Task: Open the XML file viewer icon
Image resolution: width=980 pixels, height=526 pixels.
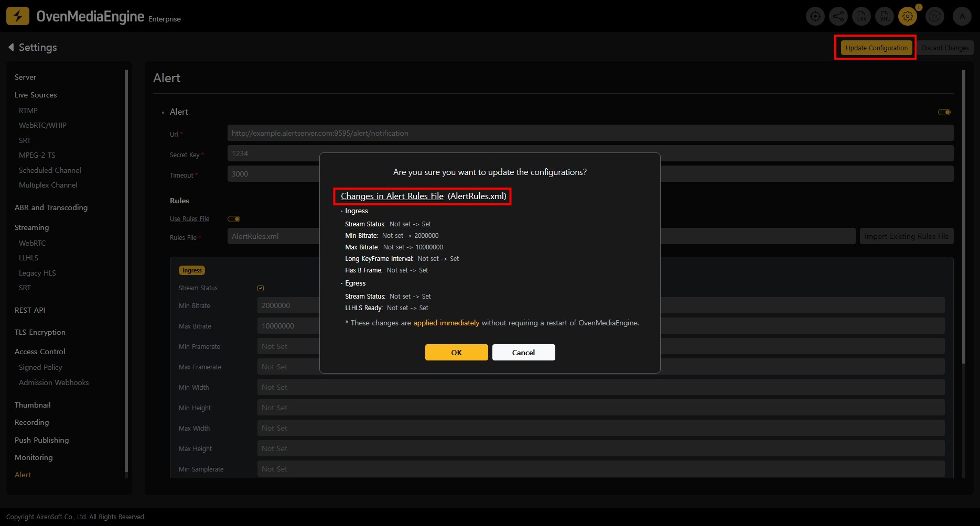Action: 885,16
